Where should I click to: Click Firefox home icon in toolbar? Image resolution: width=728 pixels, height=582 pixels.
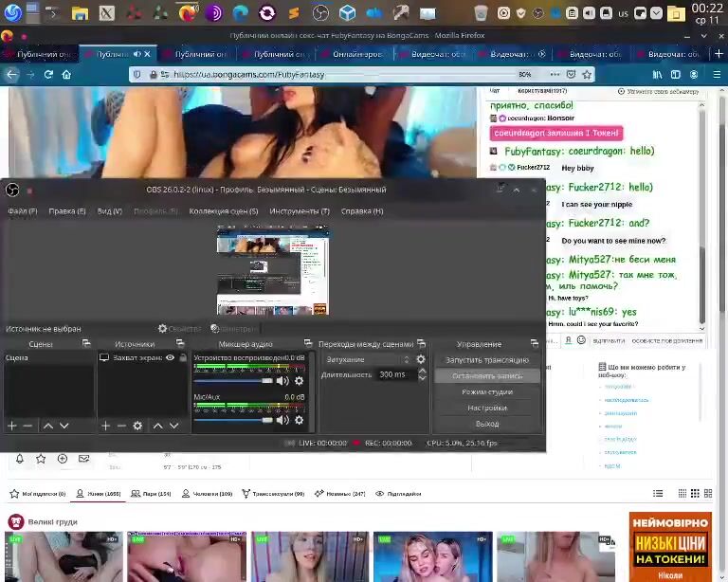tap(66, 75)
